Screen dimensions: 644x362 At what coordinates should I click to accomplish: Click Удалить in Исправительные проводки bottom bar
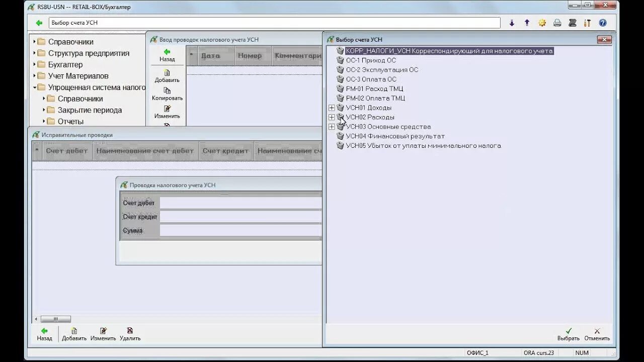click(130, 334)
